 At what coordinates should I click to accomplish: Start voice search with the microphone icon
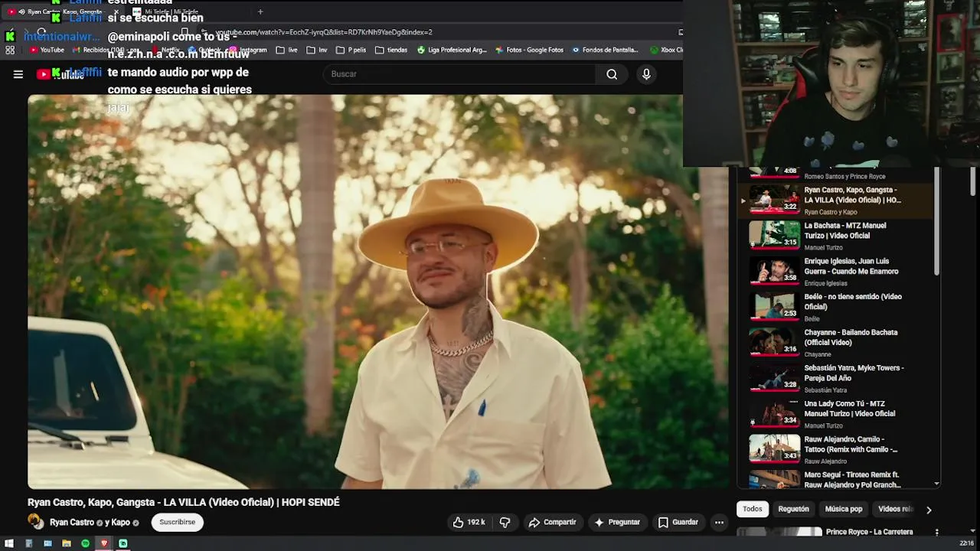tap(646, 74)
